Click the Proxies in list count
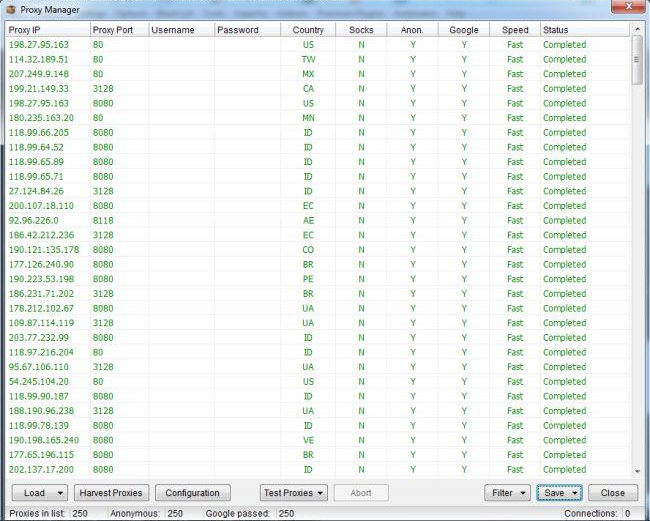 pyautogui.click(x=80, y=514)
